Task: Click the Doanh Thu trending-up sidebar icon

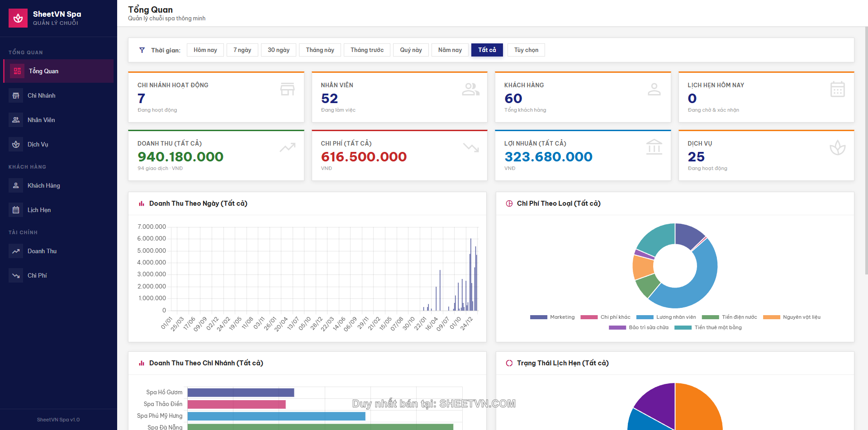Action: tap(16, 251)
